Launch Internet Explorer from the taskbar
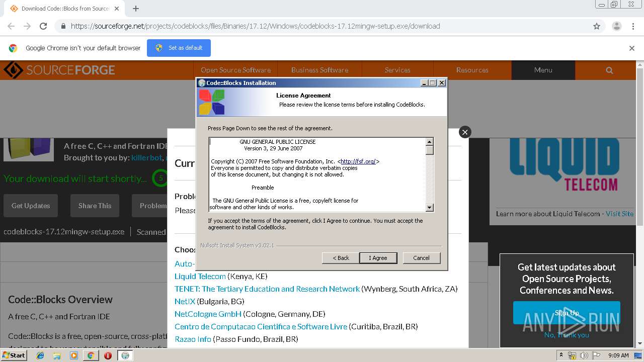The height and width of the screenshot is (362, 644). point(40,355)
